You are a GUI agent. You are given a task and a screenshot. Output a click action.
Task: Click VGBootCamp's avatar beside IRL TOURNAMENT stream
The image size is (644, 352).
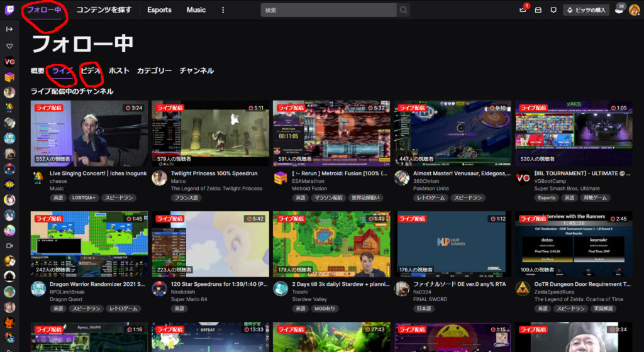point(523,178)
